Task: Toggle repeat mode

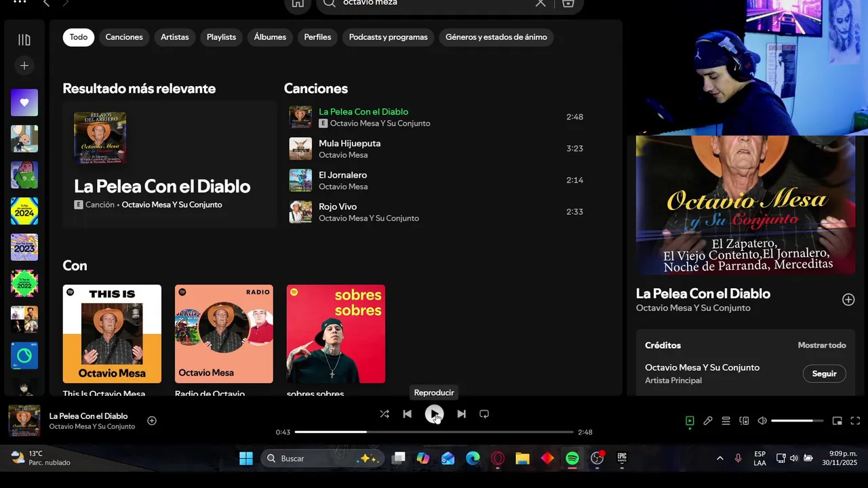Action: coord(484,414)
